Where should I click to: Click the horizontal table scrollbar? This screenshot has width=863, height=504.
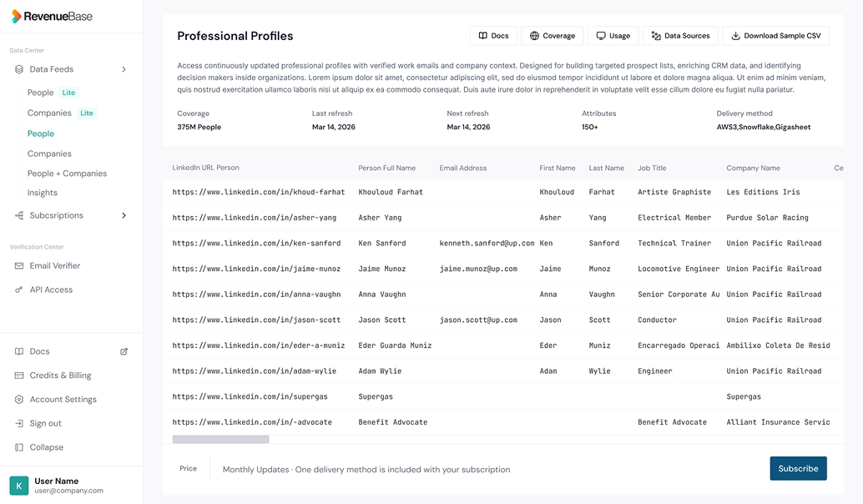[220, 438]
